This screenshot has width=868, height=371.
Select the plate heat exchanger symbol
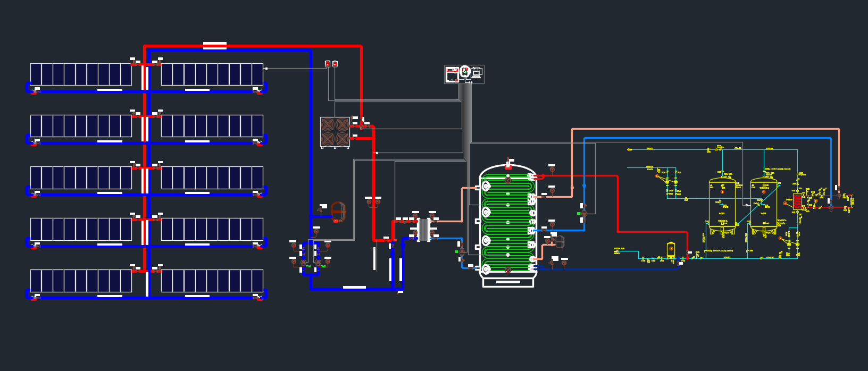424,230
